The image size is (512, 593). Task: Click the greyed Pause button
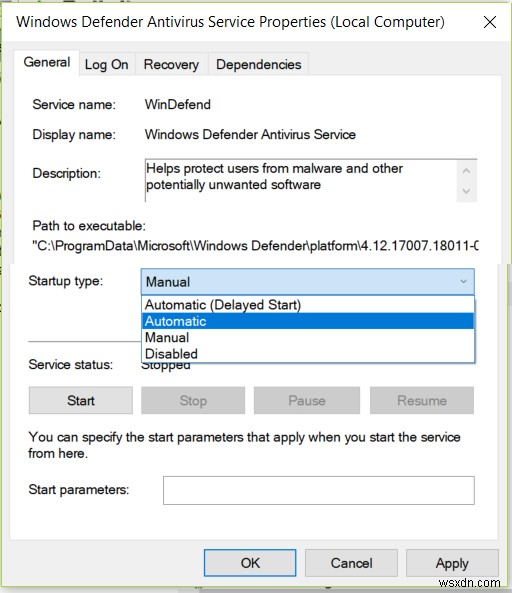[x=307, y=400]
